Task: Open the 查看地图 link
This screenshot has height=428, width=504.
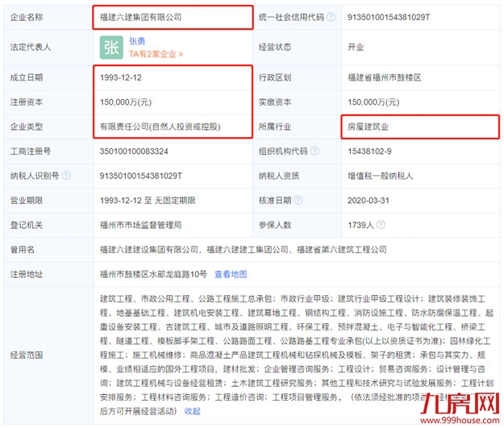Action: coord(231,274)
